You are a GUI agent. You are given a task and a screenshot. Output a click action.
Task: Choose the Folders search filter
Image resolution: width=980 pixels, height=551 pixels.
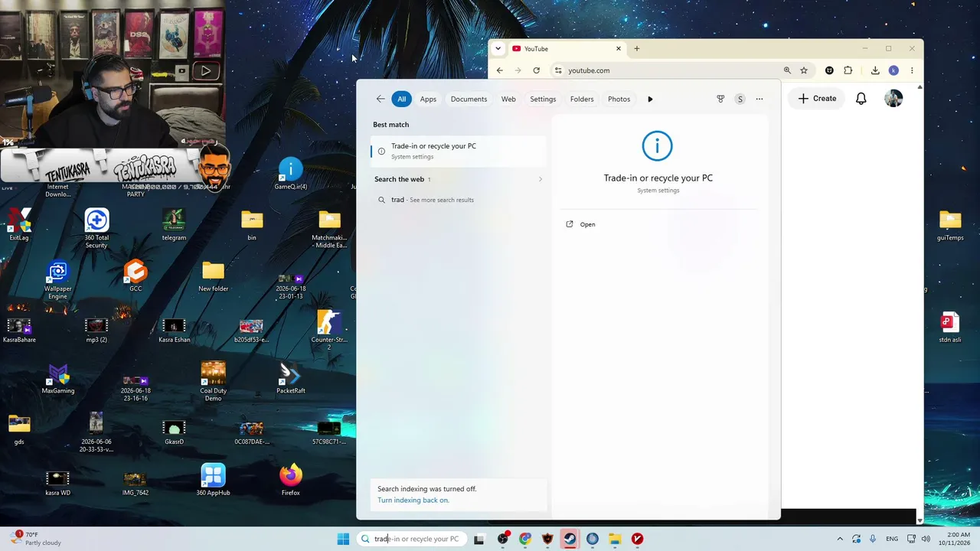tap(582, 99)
